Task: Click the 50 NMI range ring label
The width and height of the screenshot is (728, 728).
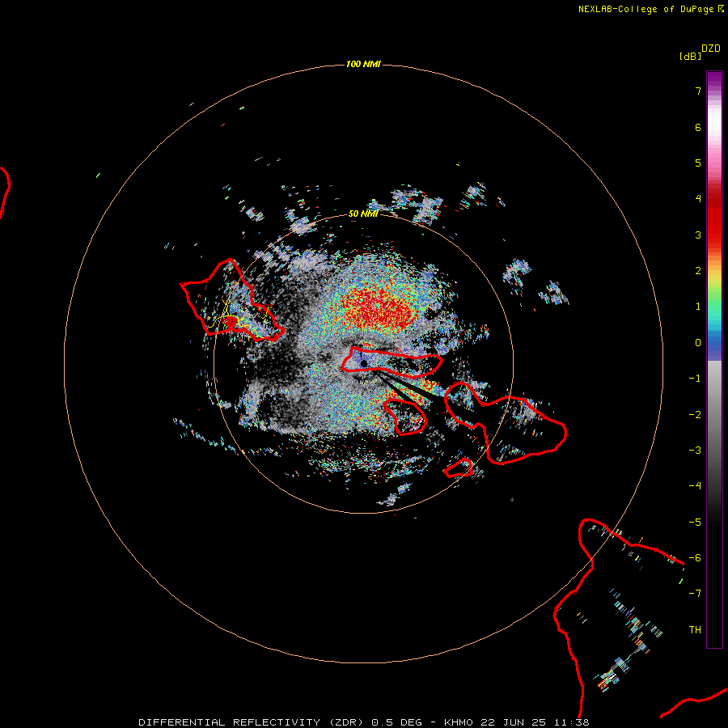Action: [363, 214]
